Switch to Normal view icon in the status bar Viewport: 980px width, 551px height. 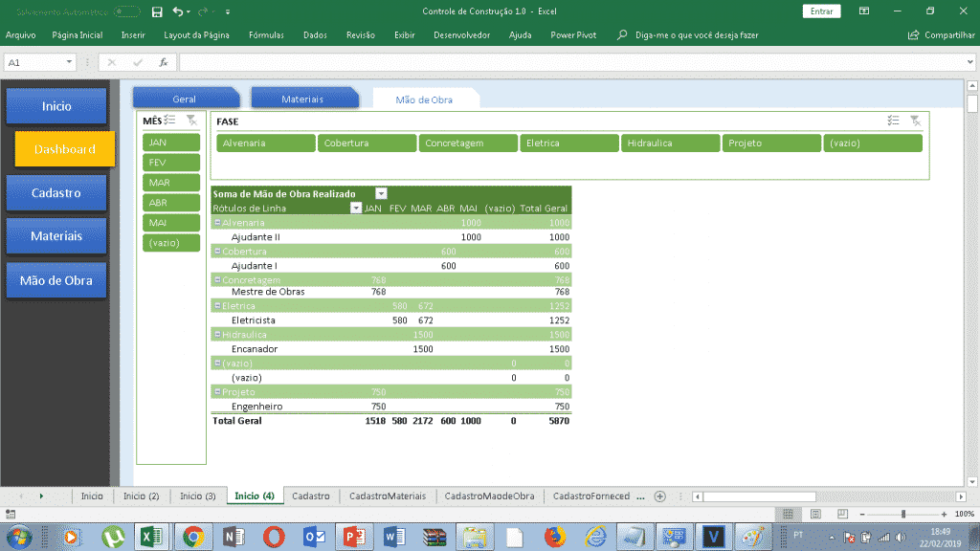pos(789,514)
